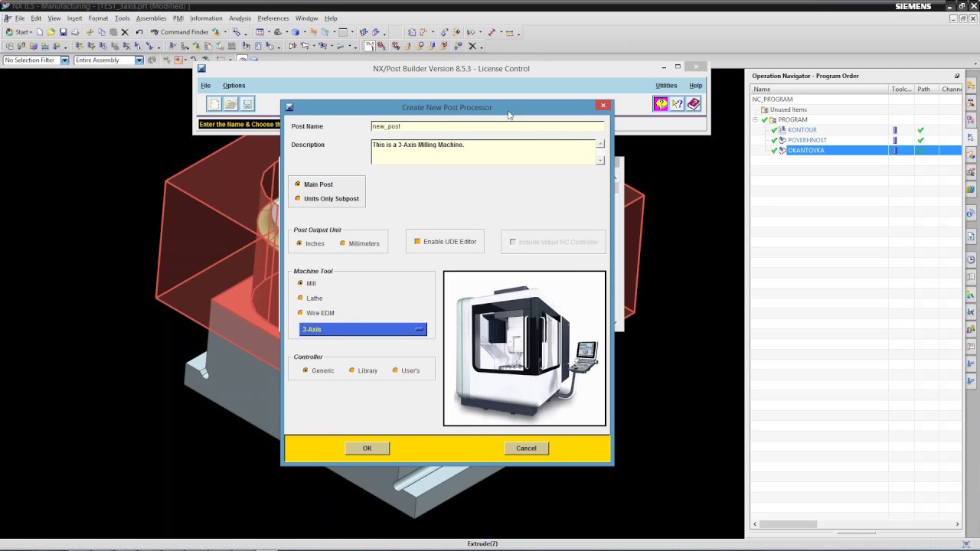The height and width of the screenshot is (551, 980).
Task: Collapse the PROGRAM tree node
Action: 756,120
